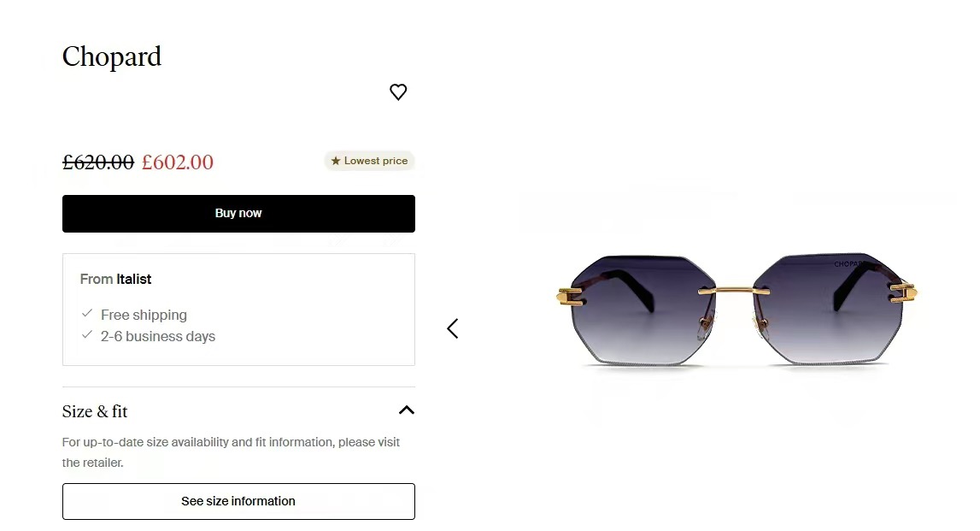
Task: Click the Free shipping text
Action: pyautogui.click(x=144, y=315)
